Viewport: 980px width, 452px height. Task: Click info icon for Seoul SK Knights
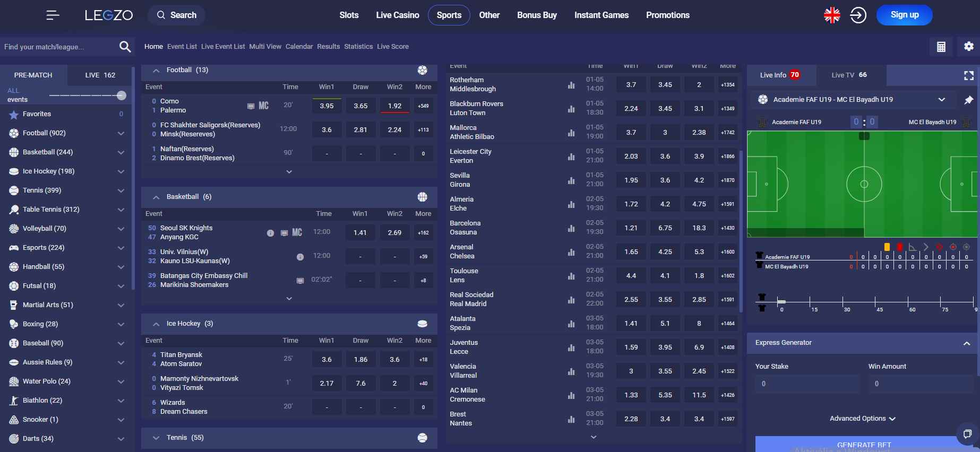tap(270, 233)
